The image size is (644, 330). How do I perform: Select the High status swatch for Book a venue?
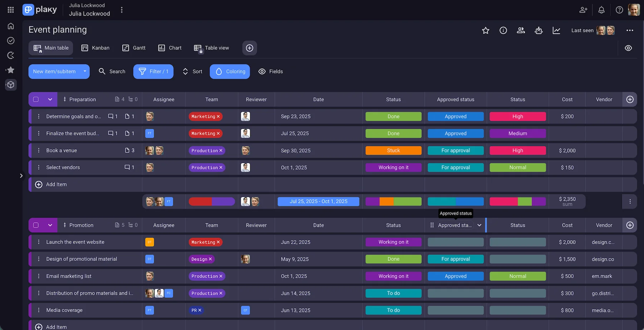pos(517,150)
